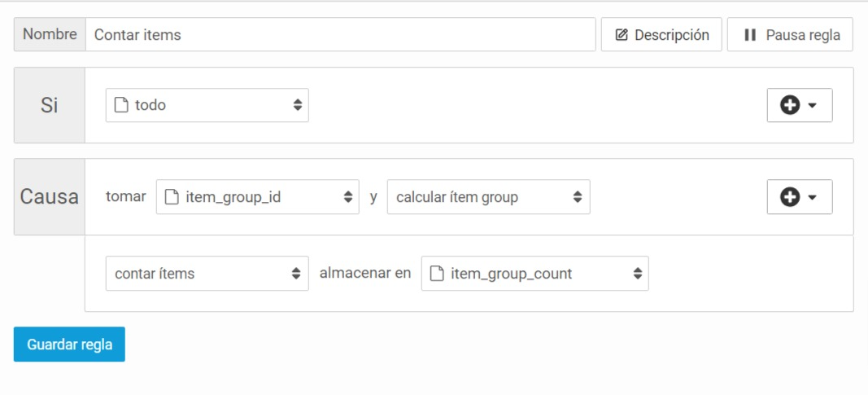Click the plus icon in the Si row
Screen dimensions: 868x395
click(790, 105)
